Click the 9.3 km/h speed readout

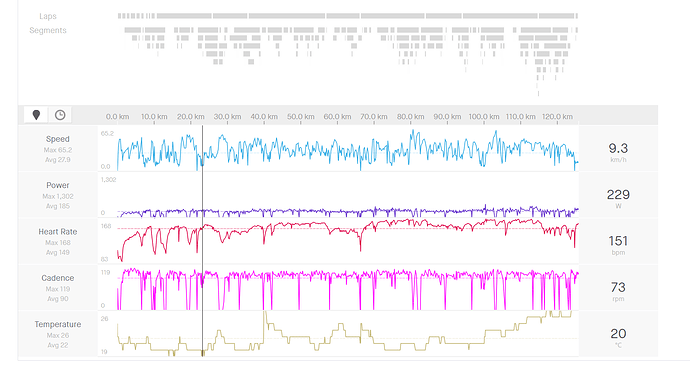pos(618,152)
